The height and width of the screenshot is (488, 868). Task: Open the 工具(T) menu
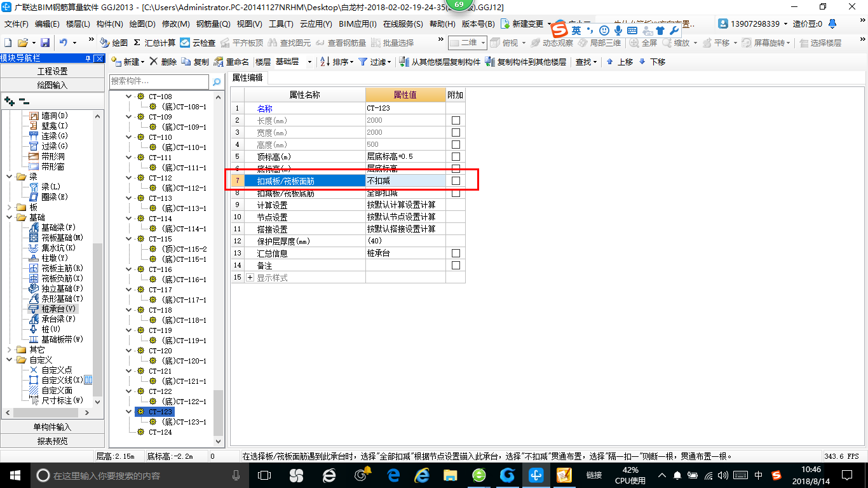coord(281,24)
